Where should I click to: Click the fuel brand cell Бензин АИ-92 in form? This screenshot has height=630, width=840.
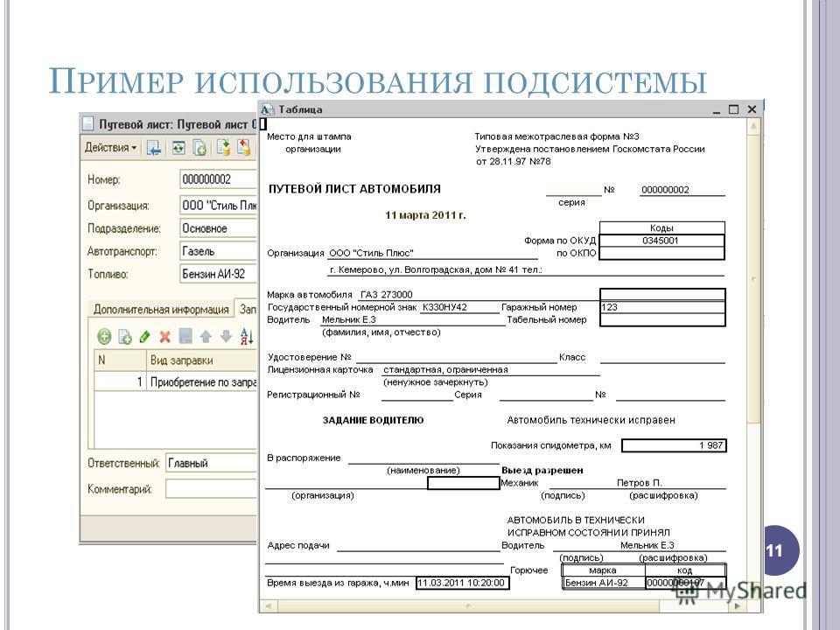tap(603, 583)
